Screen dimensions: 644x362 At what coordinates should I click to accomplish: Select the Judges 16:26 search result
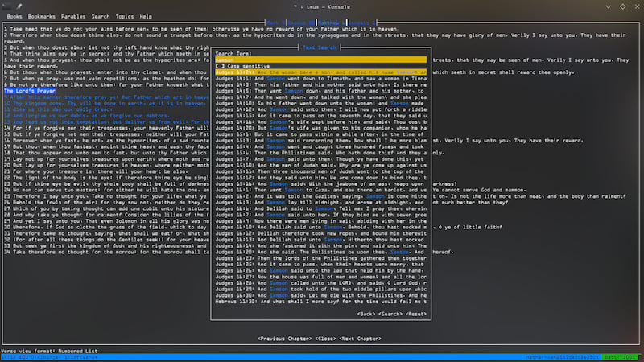point(320,270)
